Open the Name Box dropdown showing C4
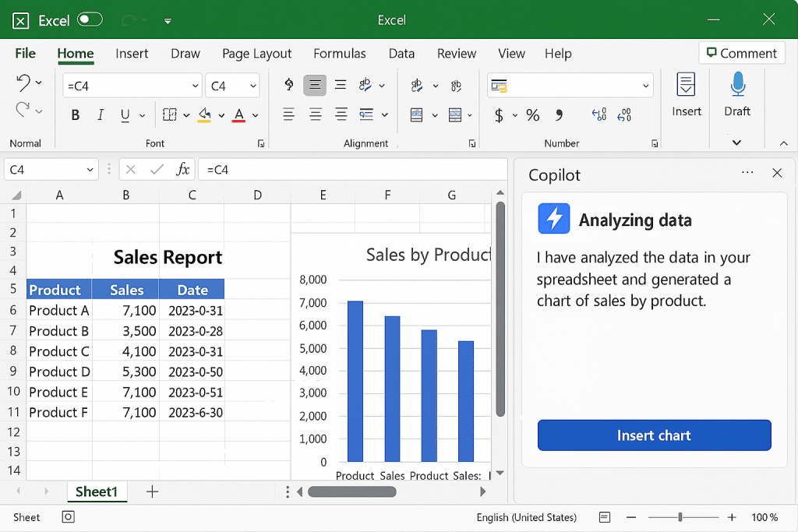Image resolution: width=798 pixels, height=532 pixels. (91, 169)
